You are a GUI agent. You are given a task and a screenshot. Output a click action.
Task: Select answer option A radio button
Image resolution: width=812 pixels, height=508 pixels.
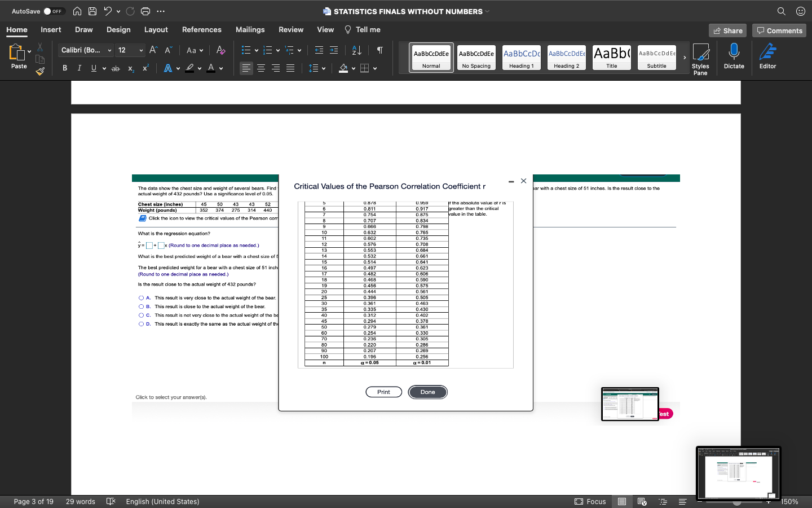pyautogui.click(x=141, y=298)
